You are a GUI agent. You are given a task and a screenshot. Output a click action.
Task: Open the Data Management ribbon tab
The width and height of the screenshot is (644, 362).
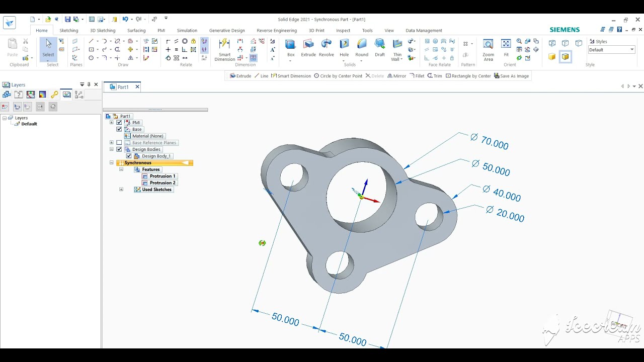click(424, 31)
